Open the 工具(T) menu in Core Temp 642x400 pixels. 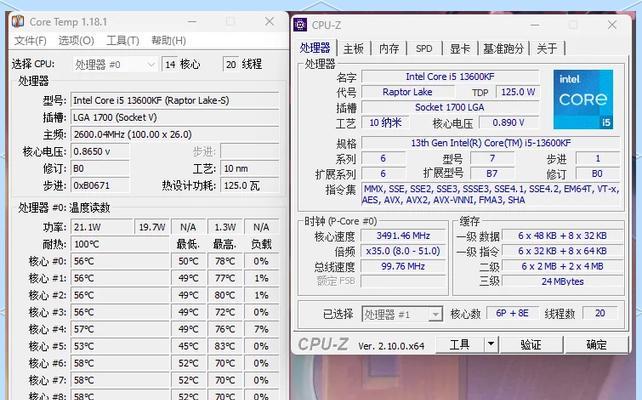click(x=123, y=41)
